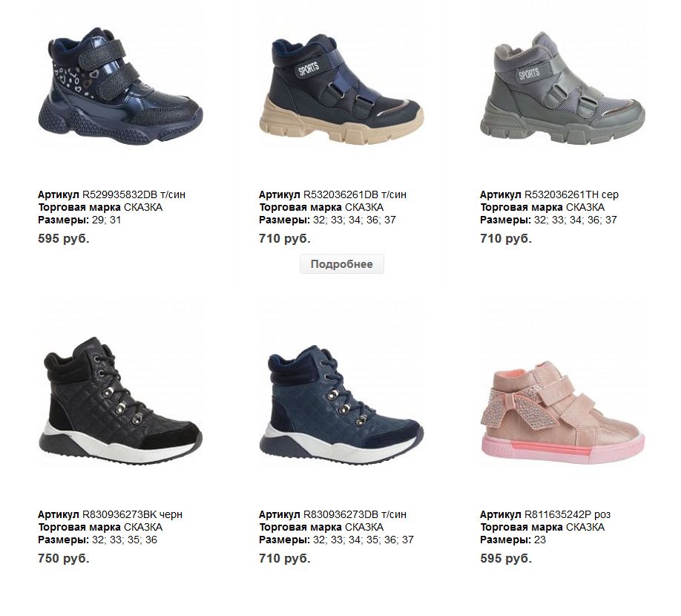Open the navy heart-print velcro boot image
The image size is (681, 616).
click(x=120, y=85)
